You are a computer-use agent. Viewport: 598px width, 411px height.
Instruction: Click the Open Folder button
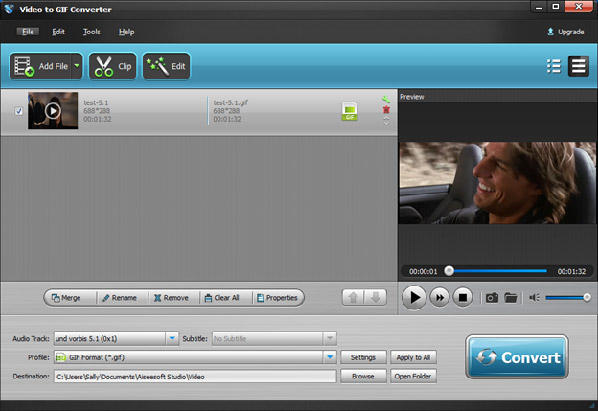(x=413, y=376)
